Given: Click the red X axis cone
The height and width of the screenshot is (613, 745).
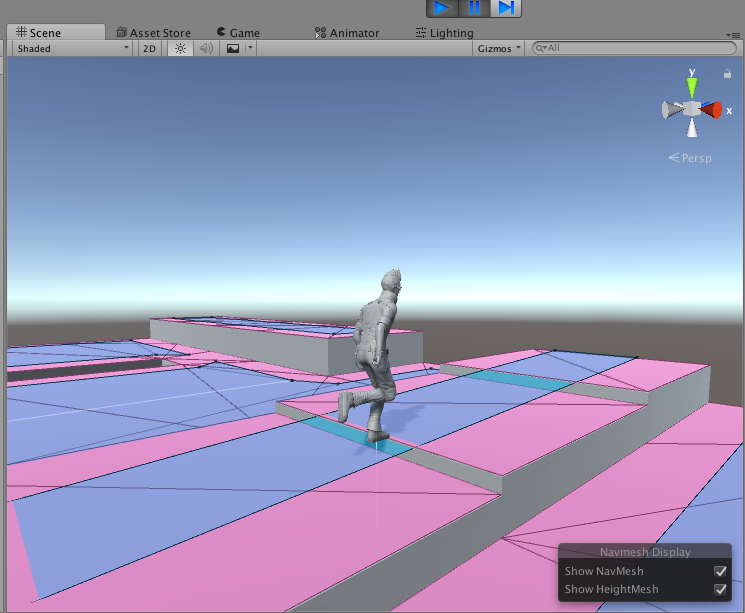Looking at the screenshot, I should [x=712, y=110].
